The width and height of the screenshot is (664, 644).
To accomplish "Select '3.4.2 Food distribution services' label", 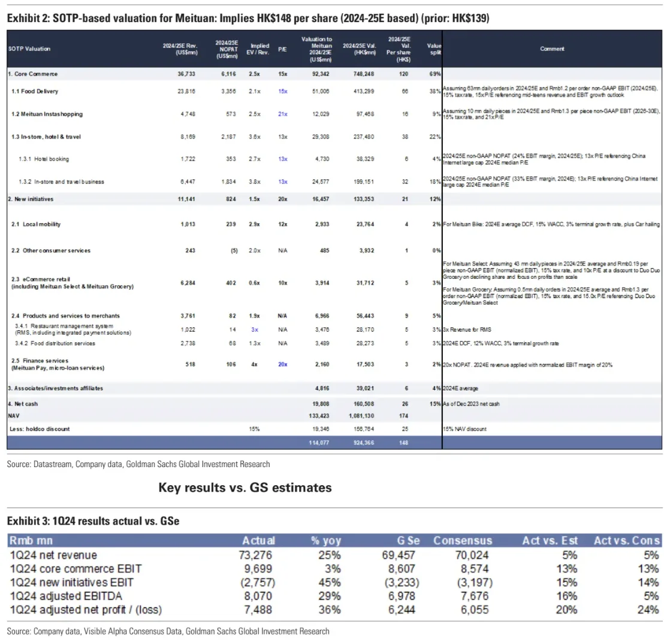I will [x=55, y=343].
